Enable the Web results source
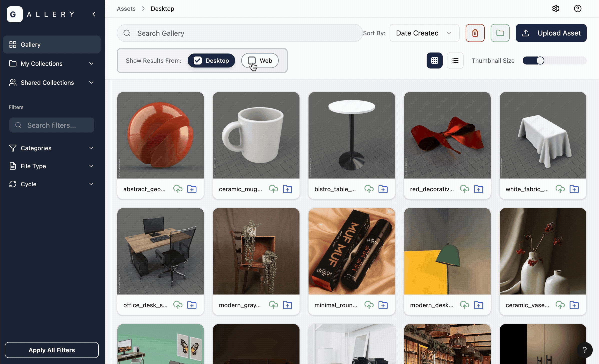Screen dimensions: 599x364 pyautogui.click(x=260, y=60)
